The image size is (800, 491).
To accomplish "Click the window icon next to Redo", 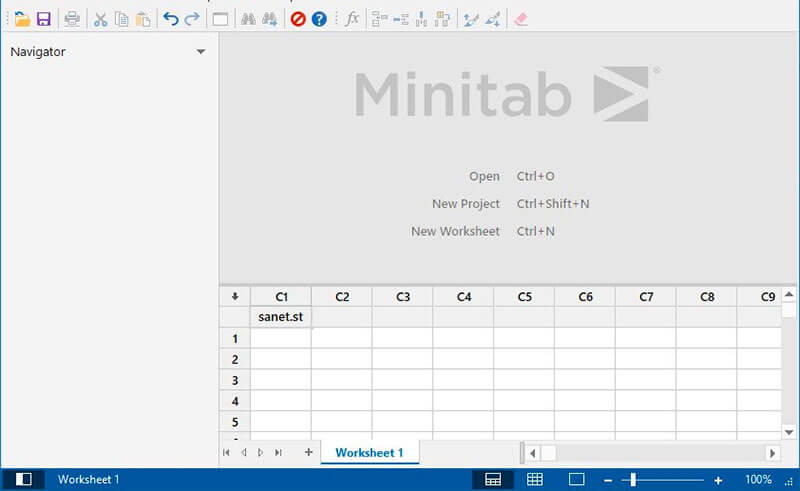I will coord(220,19).
